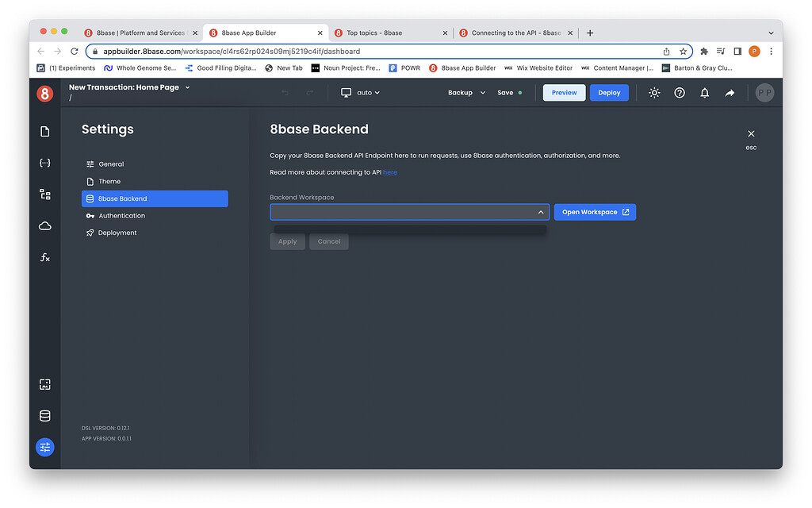Open the media assets sidebar icon
This screenshot has width=812, height=508.
coord(44,384)
